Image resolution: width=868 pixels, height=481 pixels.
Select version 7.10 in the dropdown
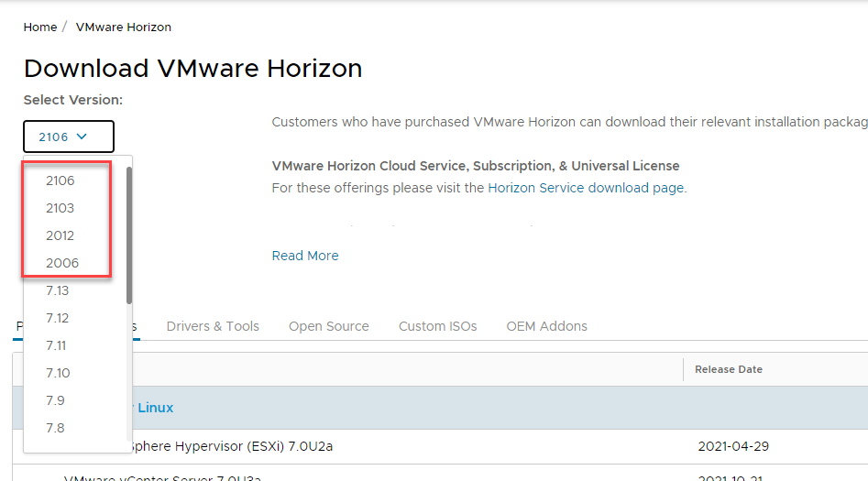tap(58, 373)
